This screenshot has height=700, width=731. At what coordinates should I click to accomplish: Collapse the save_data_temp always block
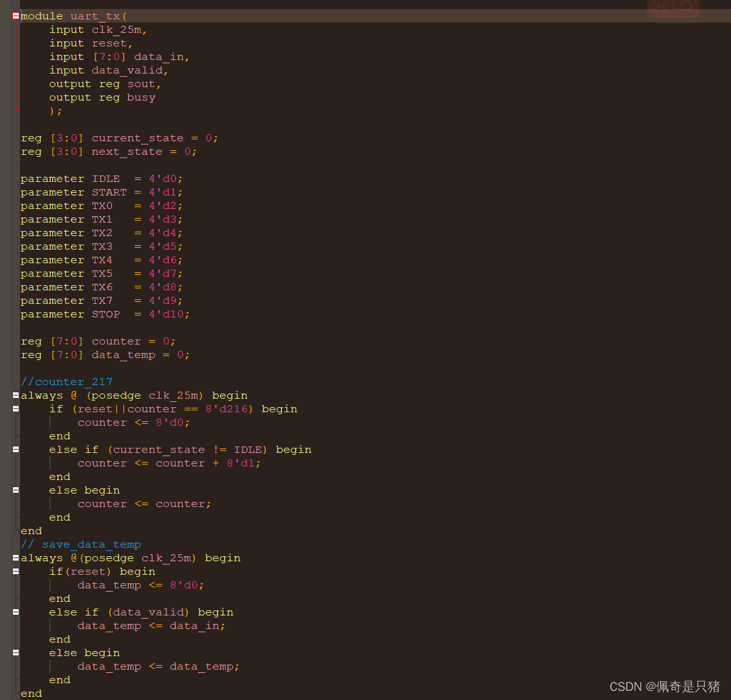point(14,557)
